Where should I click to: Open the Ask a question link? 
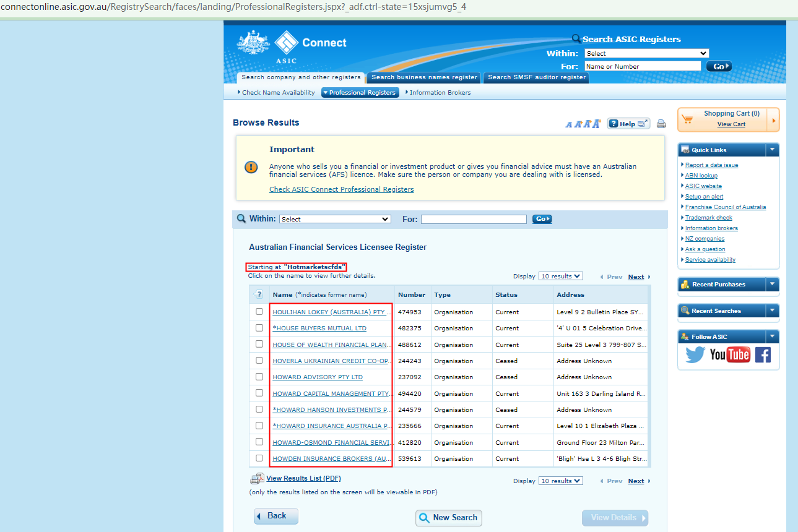pos(705,249)
